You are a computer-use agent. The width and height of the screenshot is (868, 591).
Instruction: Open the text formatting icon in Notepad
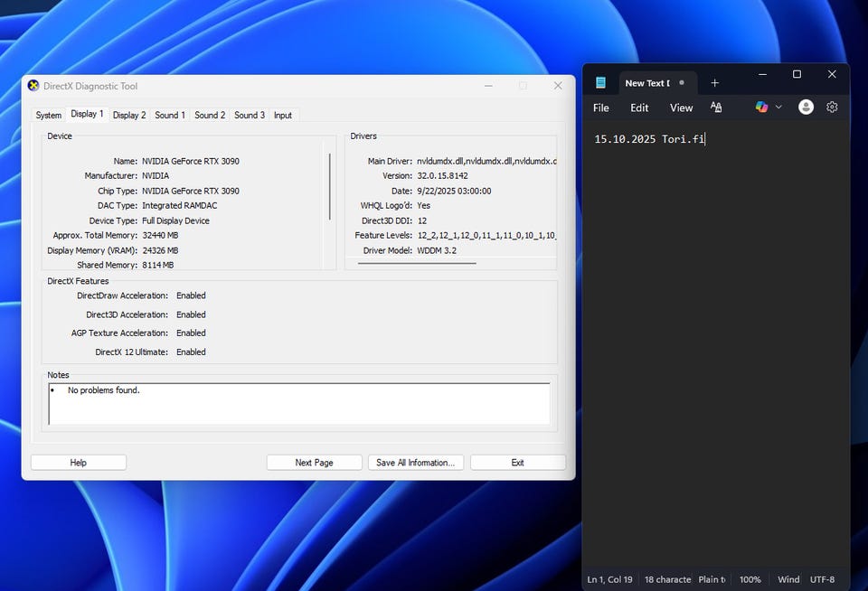(x=716, y=108)
